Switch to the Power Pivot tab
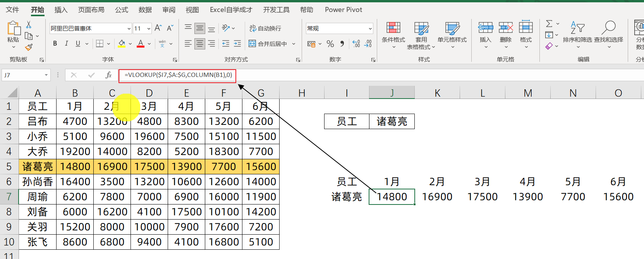644x259 pixels. (343, 10)
